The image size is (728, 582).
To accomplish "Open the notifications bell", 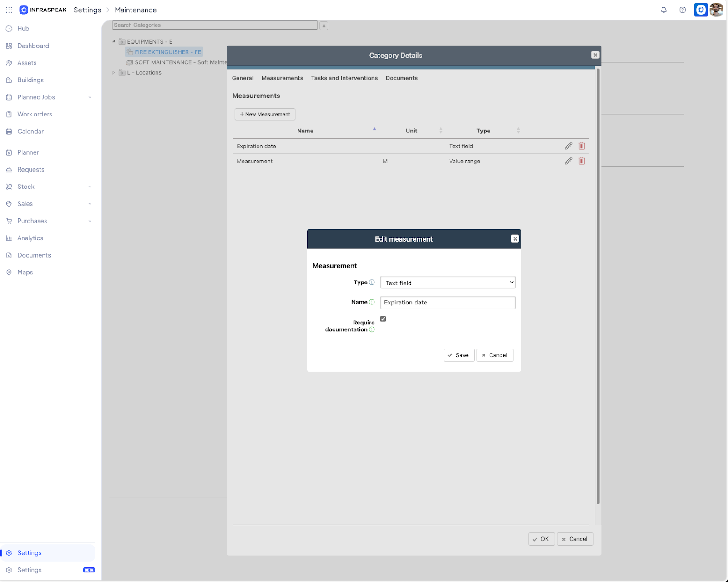I will [x=664, y=10].
